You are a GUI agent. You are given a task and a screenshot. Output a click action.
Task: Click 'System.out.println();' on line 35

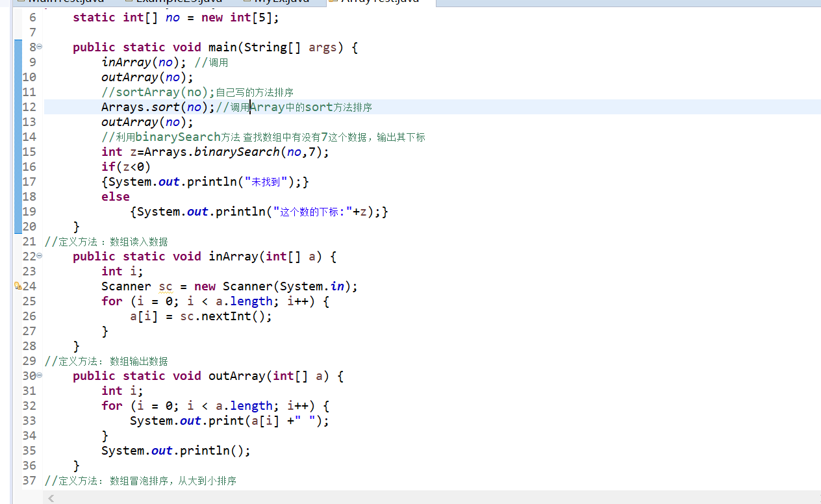175,451
